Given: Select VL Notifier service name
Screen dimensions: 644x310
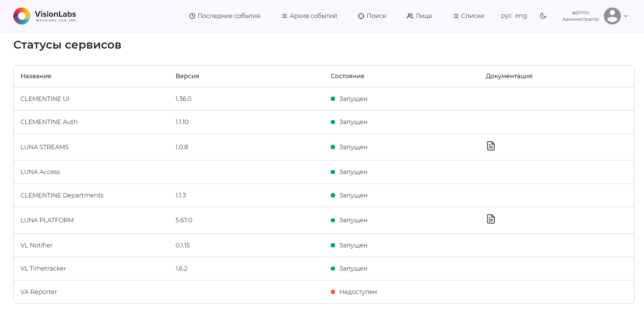Looking at the screenshot, I should (x=36, y=245).
